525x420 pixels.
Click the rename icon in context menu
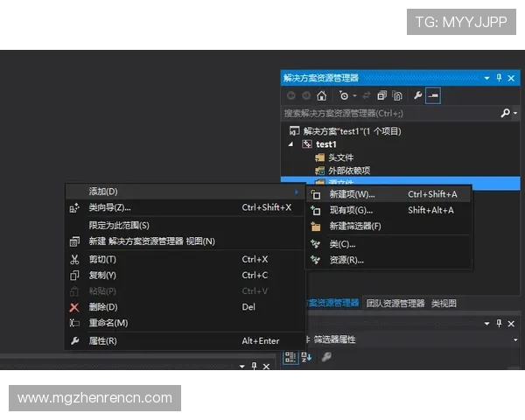(x=74, y=323)
